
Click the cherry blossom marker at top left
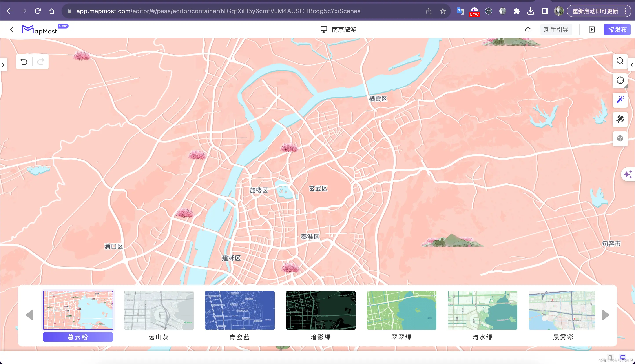(x=82, y=55)
